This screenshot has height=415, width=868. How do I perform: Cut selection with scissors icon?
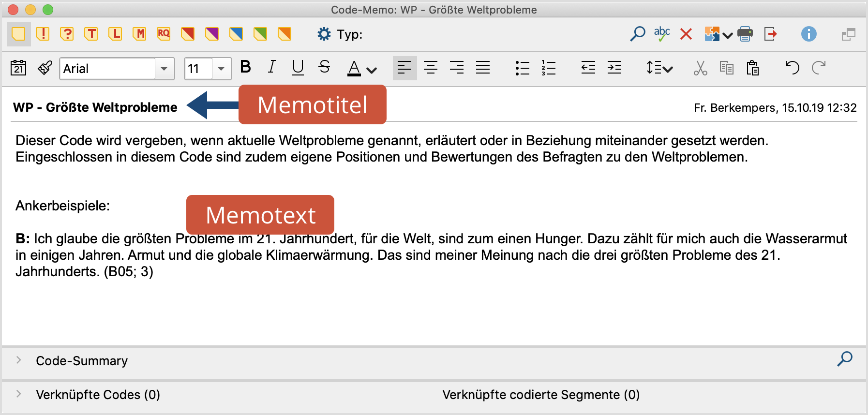pyautogui.click(x=700, y=68)
